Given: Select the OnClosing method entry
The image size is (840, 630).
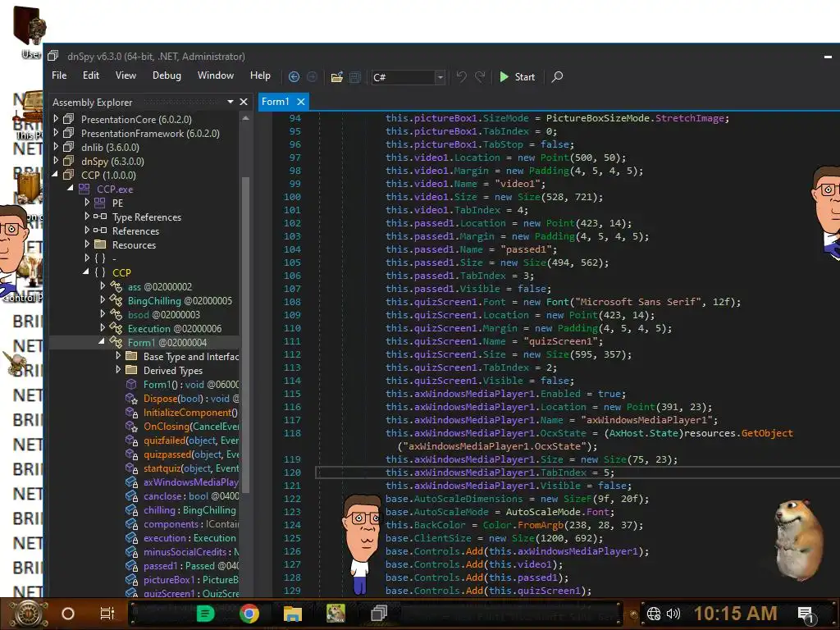Looking at the screenshot, I should point(190,426).
